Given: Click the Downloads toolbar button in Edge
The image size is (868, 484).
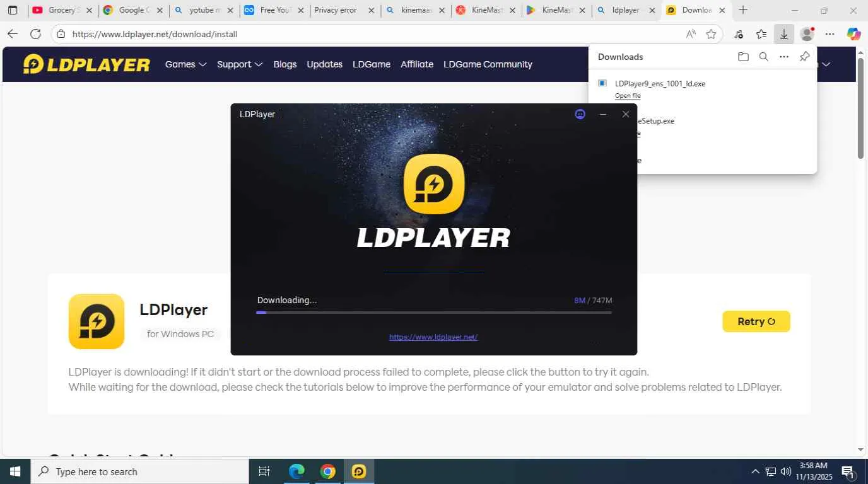Looking at the screenshot, I should pos(783,34).
